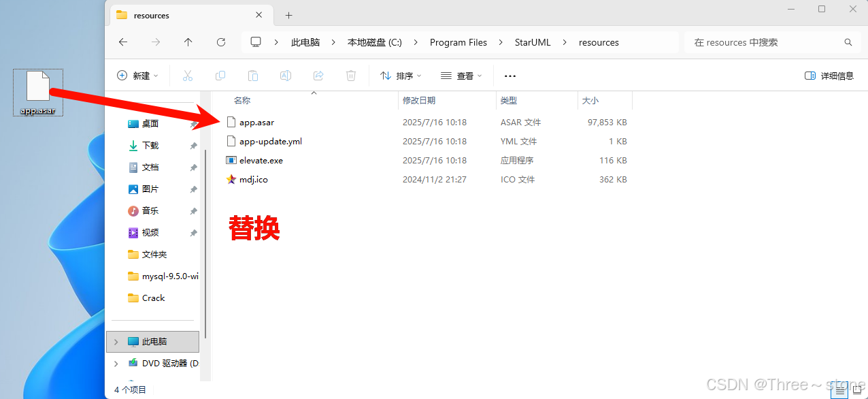The width and height of the screenshot is (868, 399).
Task: Navigate to Program Files breadcrumb
Action: pyautogui.click(x=458, y=42)
